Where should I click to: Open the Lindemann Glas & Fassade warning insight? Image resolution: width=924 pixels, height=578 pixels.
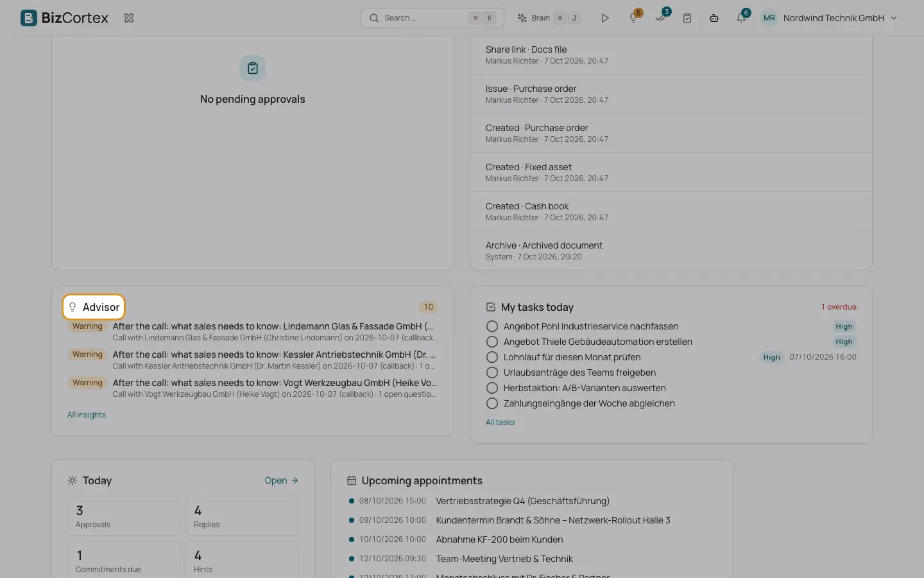pyautogui.click(x=252, y=331)
